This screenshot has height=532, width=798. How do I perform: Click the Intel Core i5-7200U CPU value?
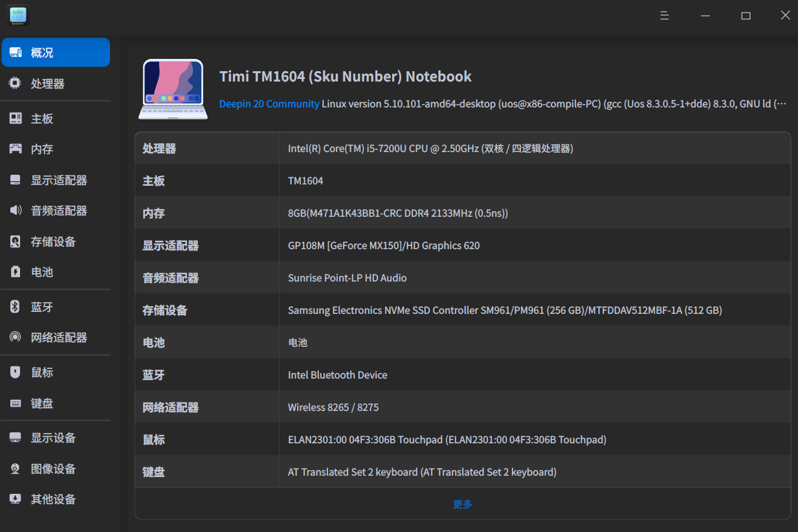tap(430, 148)
